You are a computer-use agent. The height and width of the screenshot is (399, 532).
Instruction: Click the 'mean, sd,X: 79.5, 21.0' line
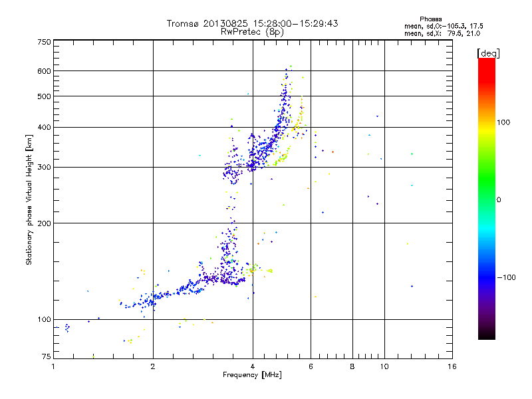click(x=442, y=33)
